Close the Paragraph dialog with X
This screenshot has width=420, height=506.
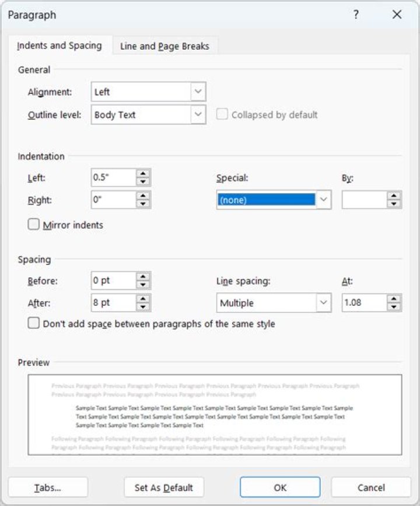[397, 15]
